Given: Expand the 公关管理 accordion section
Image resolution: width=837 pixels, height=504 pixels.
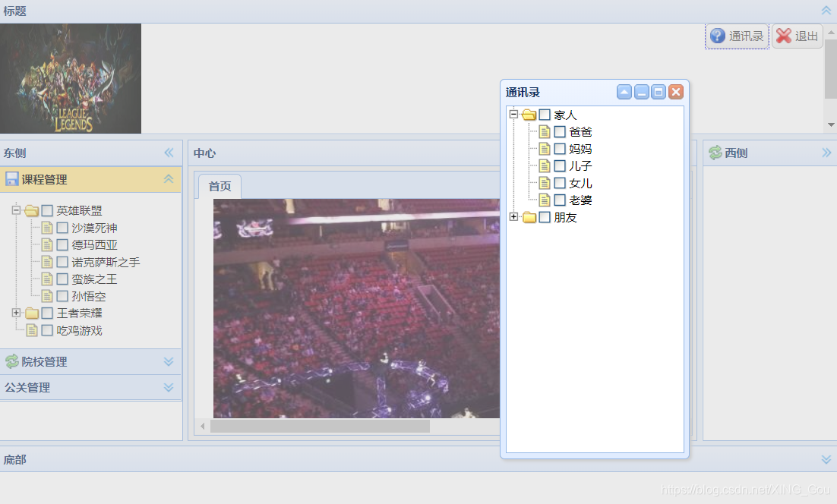Looking at the screenshot, I should tap(169, 387).
